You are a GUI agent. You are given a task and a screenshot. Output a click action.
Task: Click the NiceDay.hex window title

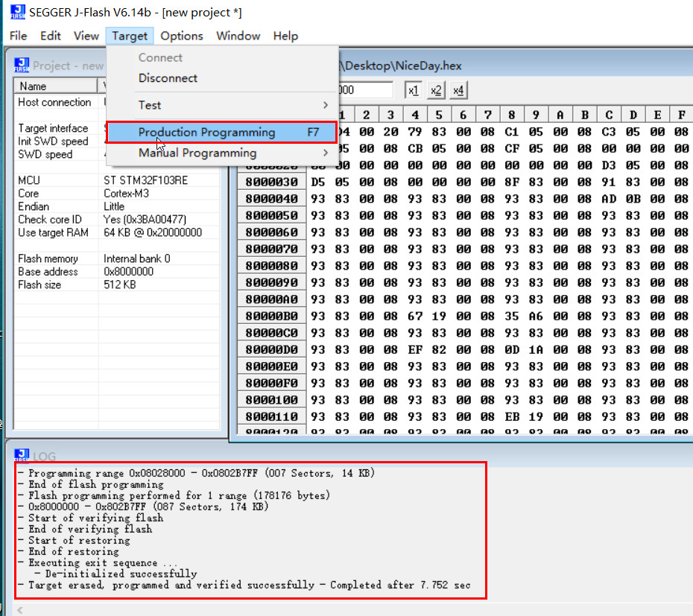(400, 66)
